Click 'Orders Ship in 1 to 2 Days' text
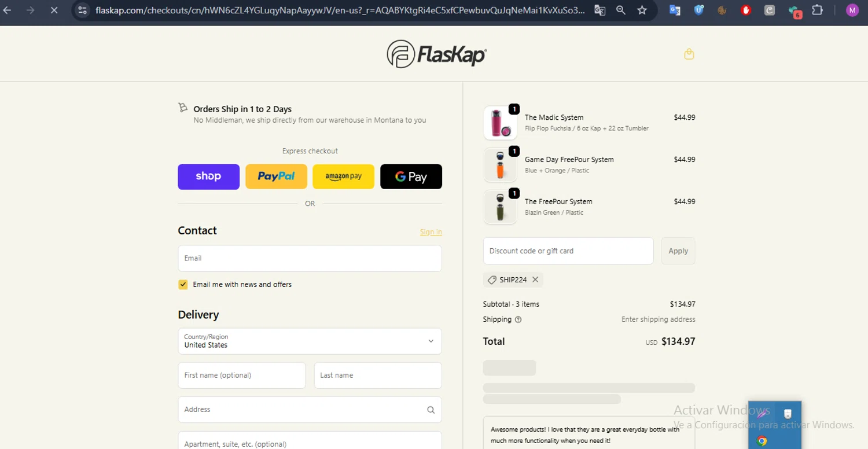 (x=242, y=109)
